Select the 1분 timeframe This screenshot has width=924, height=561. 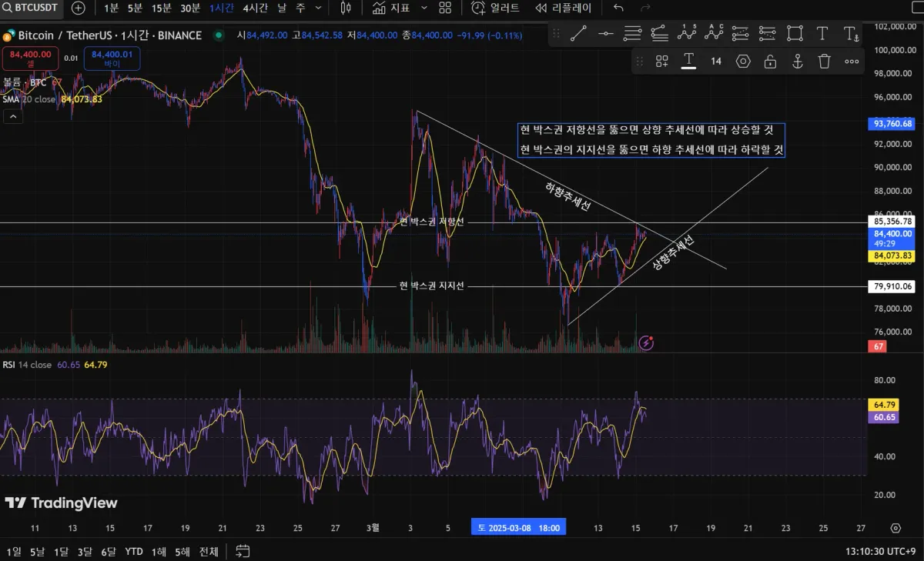112,8
